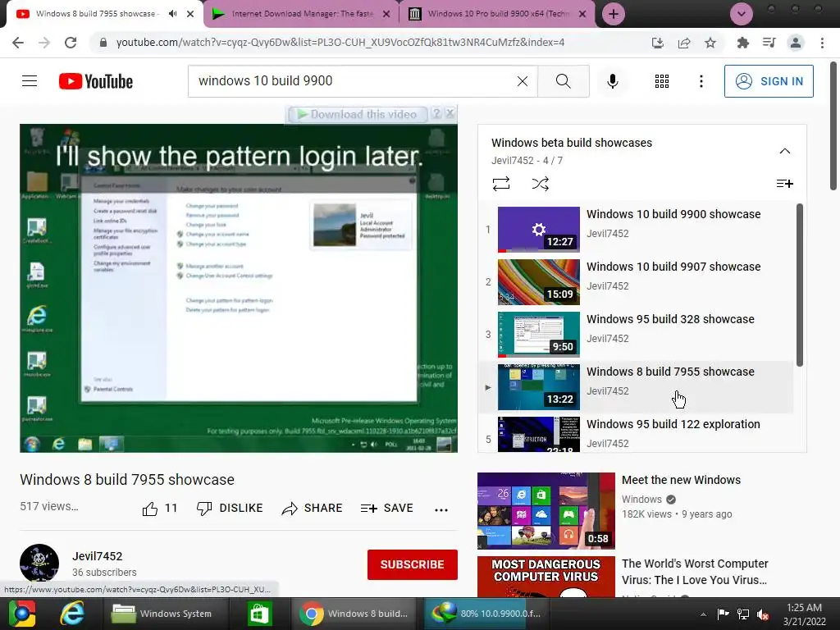Play Windows 10 build 9907 showcase
The width and height of the screenshot is (840, 630).
click(x=636, y=281)
